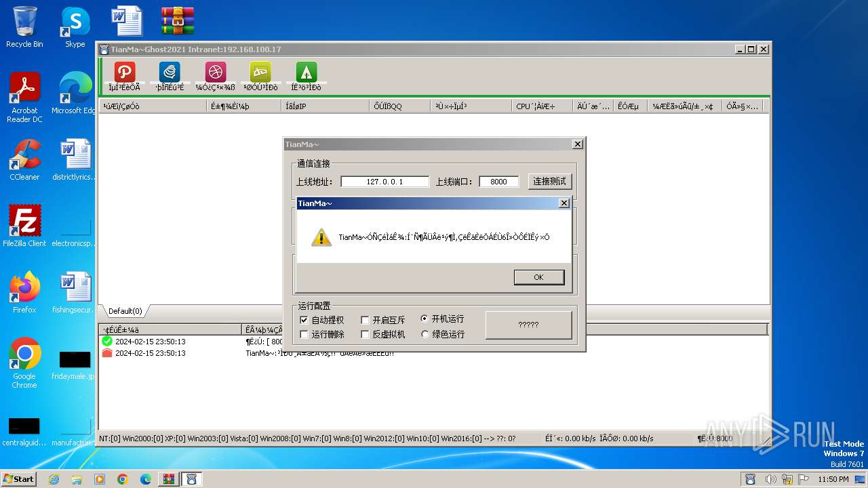Open FileZilla Client shortcut
The image size is (868, 488).
(24, 226)
